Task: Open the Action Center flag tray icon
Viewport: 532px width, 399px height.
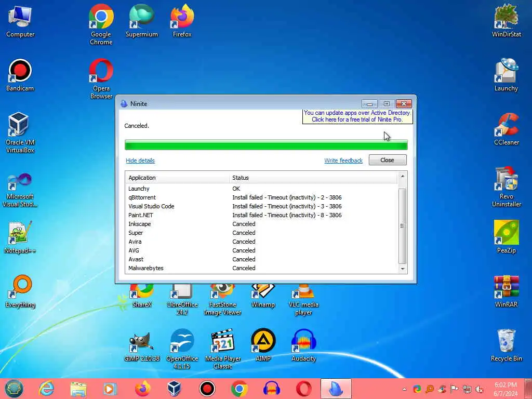Action: (x=454, y=389)
